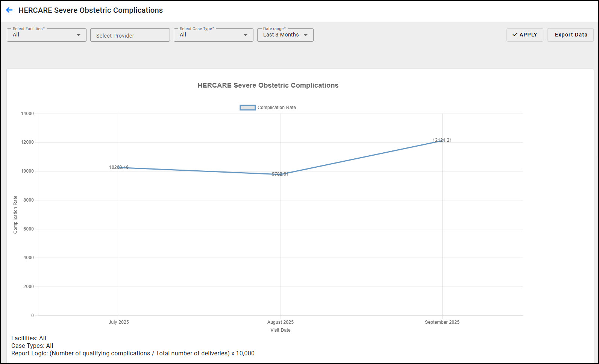Click the 14000 y-axis tick label
Image resolution: width=599 pixels, height=364 pixels.
27,114
